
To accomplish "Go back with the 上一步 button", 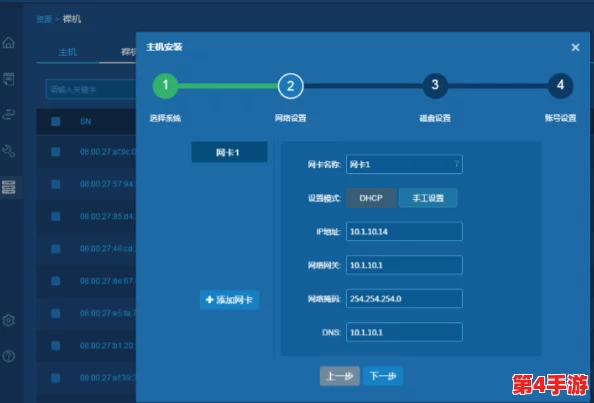I will tap(340, 376).
